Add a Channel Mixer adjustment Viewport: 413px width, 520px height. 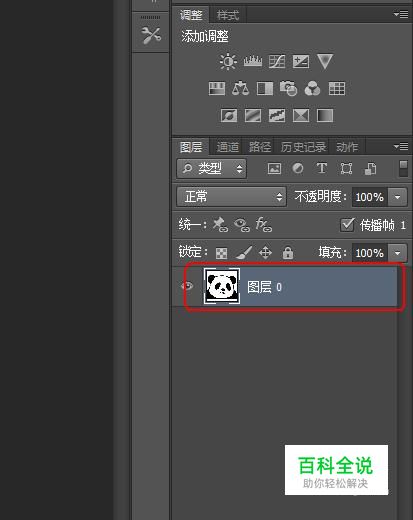pyautogui.click(x=312, y=89)
